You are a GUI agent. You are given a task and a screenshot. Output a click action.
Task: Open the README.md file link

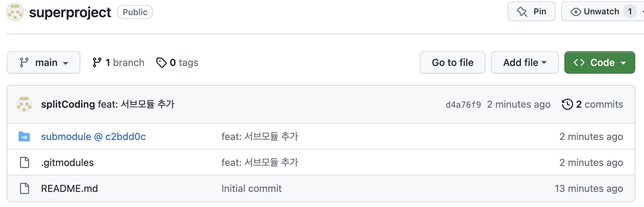coord(69,188)
